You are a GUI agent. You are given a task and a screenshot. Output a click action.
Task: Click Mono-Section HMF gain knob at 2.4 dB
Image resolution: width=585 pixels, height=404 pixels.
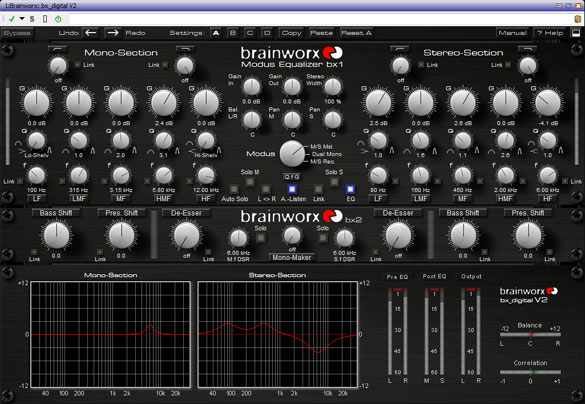[x=163, y=103]
